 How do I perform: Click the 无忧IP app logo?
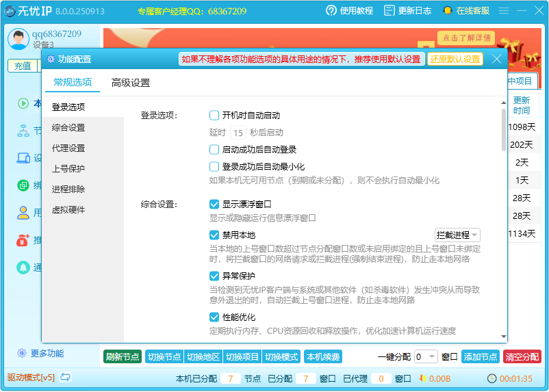coord(10,11)
